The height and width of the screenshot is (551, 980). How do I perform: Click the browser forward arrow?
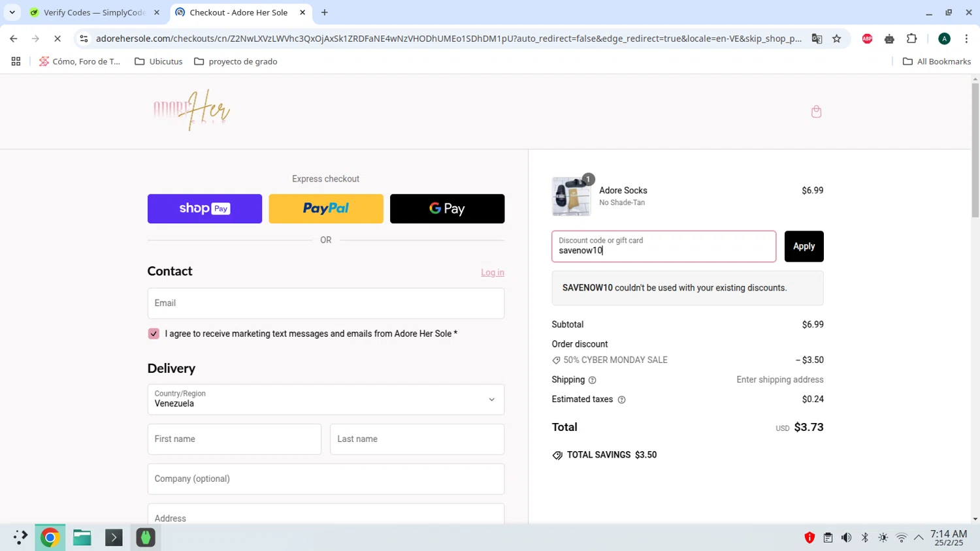click(35, 39)
